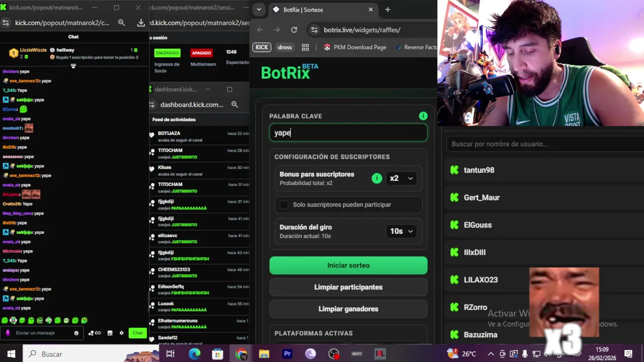Click the Kick icon next to ElGouss
This screenshot has height=362, width=644.
point(454,225)
